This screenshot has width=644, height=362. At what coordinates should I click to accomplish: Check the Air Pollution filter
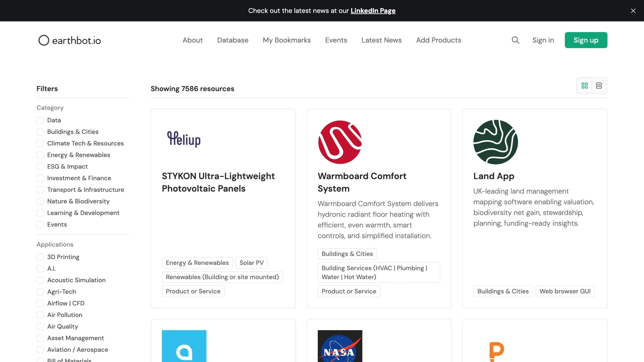pos(40,315)
